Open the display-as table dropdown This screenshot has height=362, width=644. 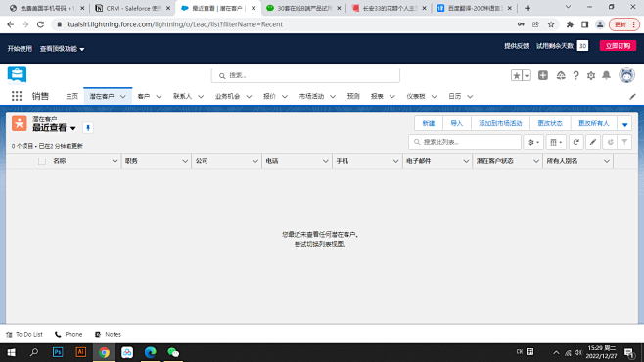[x=556, y=142]
